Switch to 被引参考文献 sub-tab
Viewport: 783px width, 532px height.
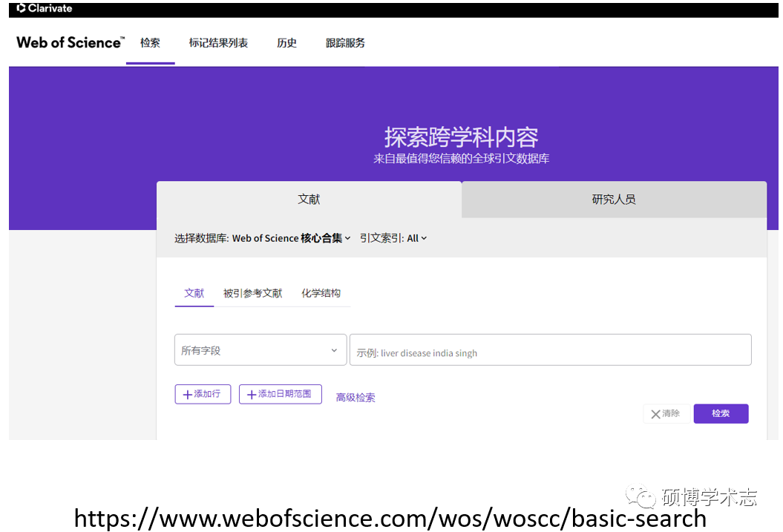tap(252, 293)
